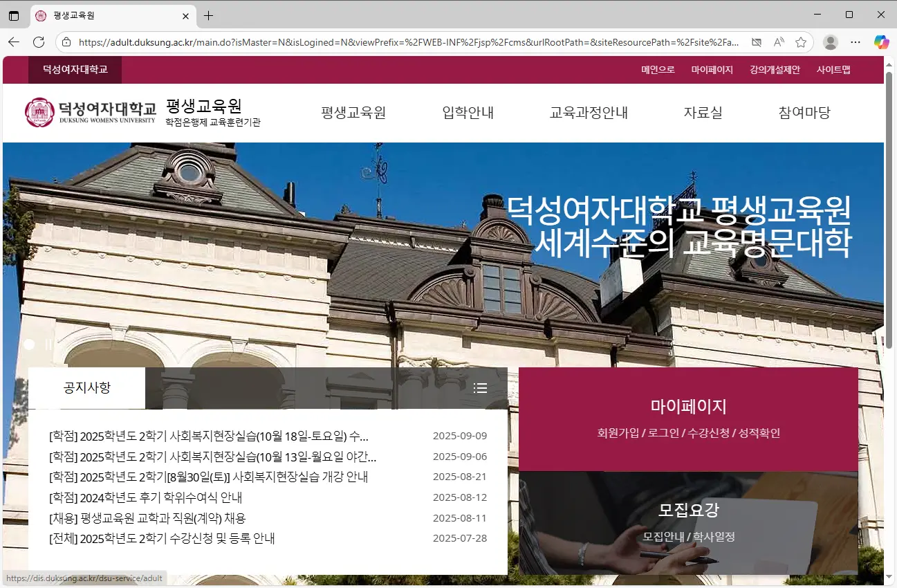
Task: Open a new browser tab
Action: 208,15
